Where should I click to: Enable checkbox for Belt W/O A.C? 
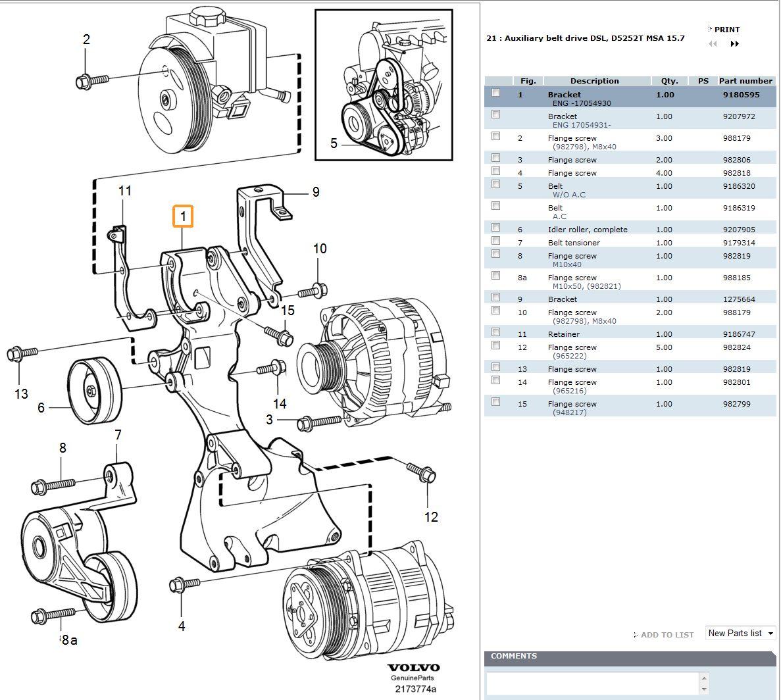[495, 185]
